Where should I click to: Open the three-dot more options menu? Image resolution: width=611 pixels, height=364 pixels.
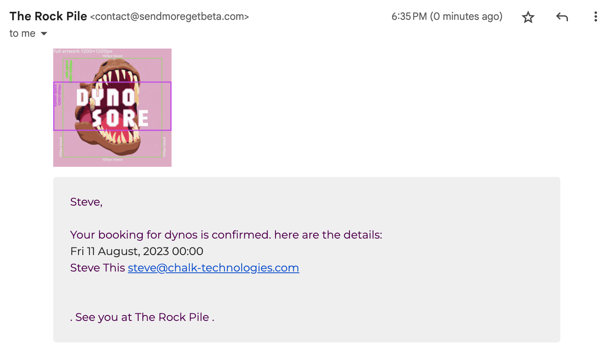[595, 17]
